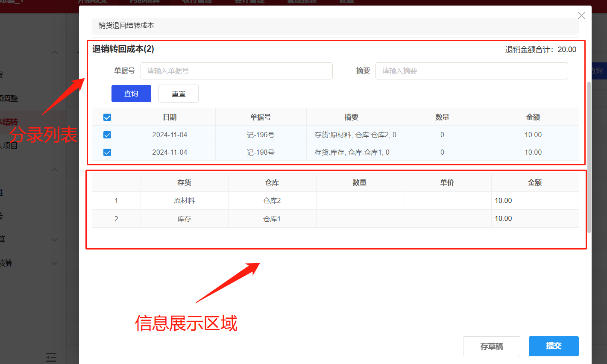Screen dimensions: 607x364
Task: Collapse the first sidebar section chevron
Action: [x=54, y=52]
